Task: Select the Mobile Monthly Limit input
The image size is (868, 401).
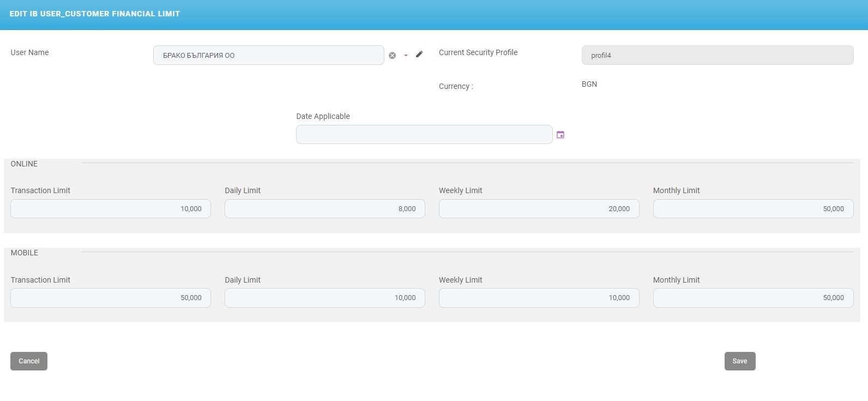Action: 753,298
